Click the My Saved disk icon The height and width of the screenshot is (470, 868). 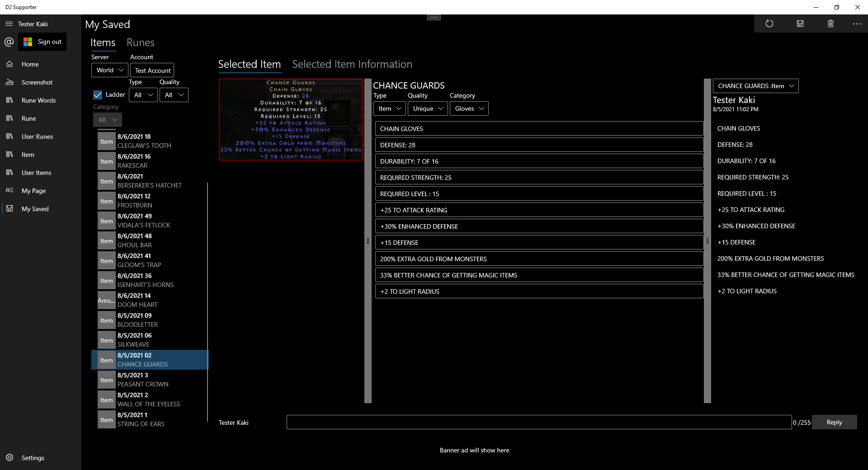[9, 209]
